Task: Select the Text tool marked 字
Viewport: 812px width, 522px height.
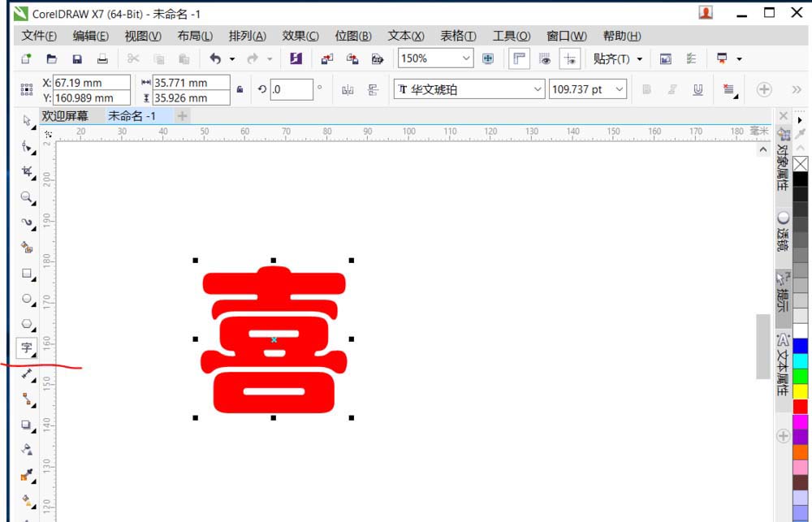Action: point(27,348)
